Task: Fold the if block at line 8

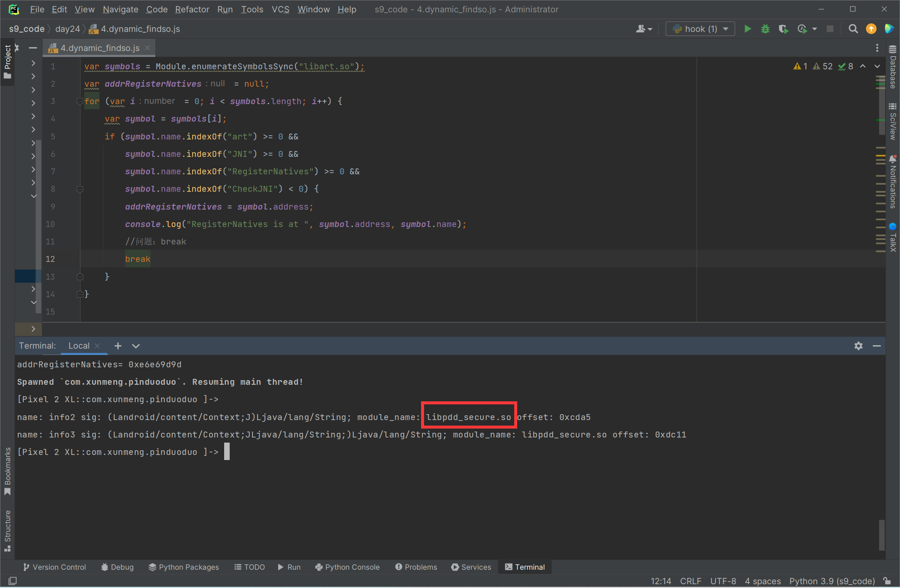Action: point(80,189)
